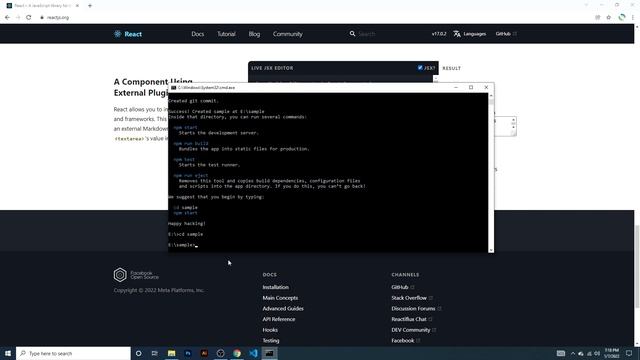Show hidden tray icons chevron
The image size is (640, 360).
573,353
